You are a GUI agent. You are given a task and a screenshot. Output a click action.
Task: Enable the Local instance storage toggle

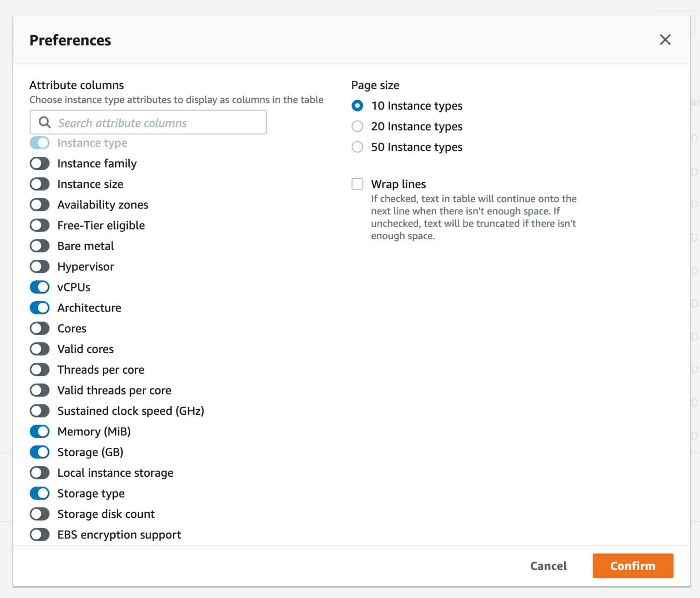40,473
